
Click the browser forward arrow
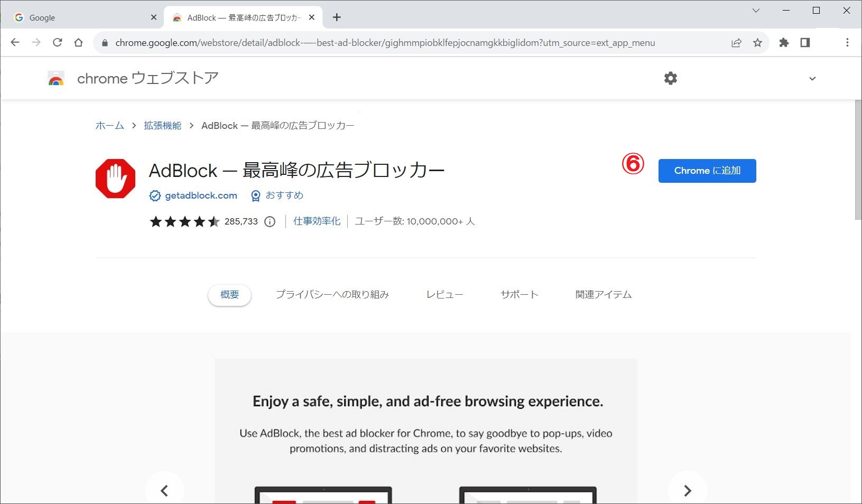click(36, 43)
